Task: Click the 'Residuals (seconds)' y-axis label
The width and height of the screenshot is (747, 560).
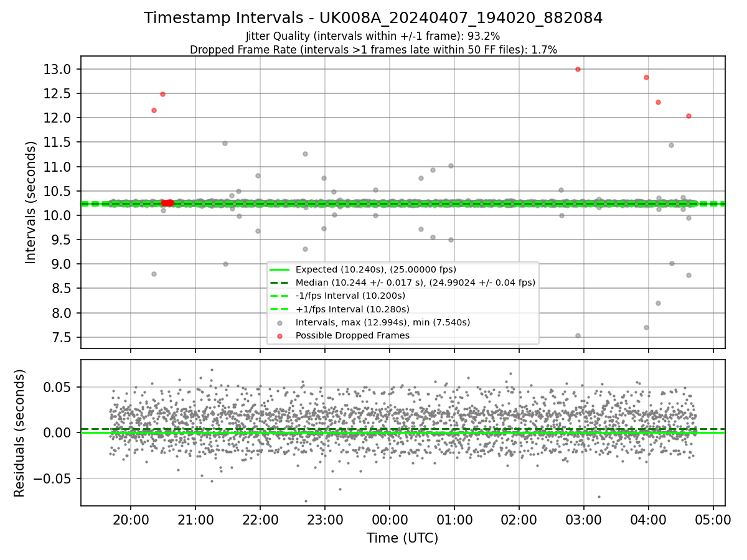Action: [x=19, y=433]
